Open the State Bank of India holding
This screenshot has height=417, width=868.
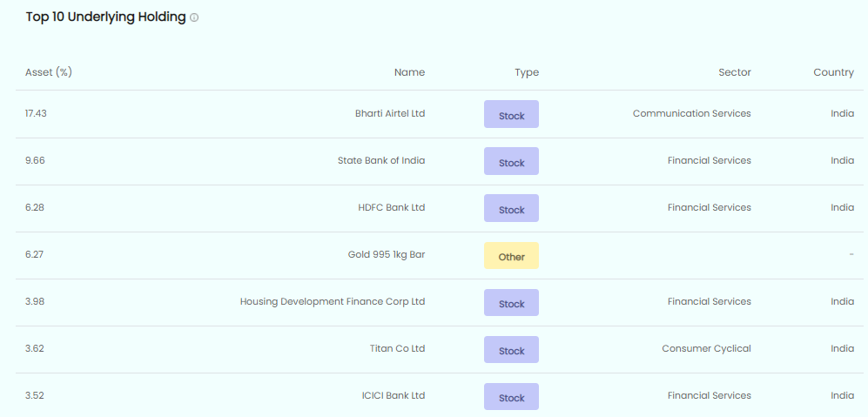tap(381, 160)
